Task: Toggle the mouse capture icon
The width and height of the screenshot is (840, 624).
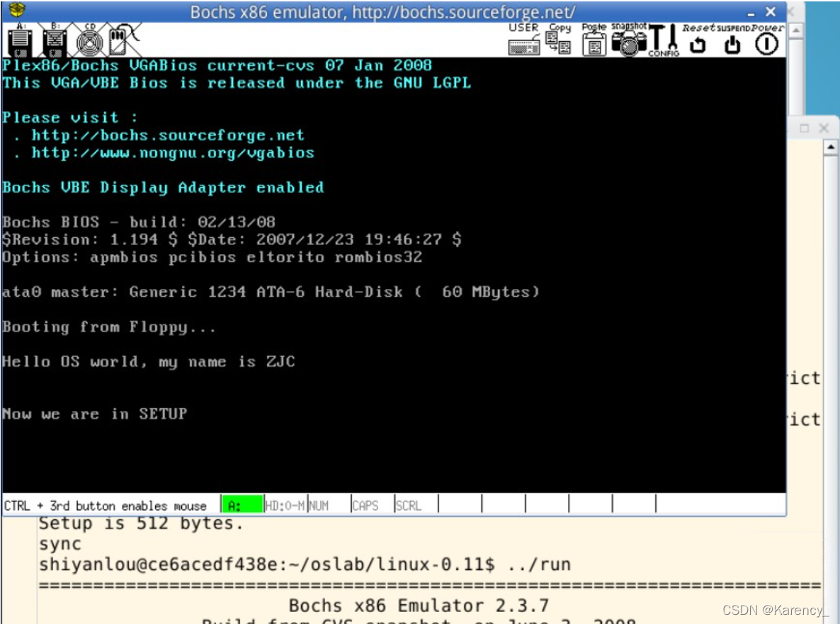Action: pyautogui.click(x=124, y=40)
